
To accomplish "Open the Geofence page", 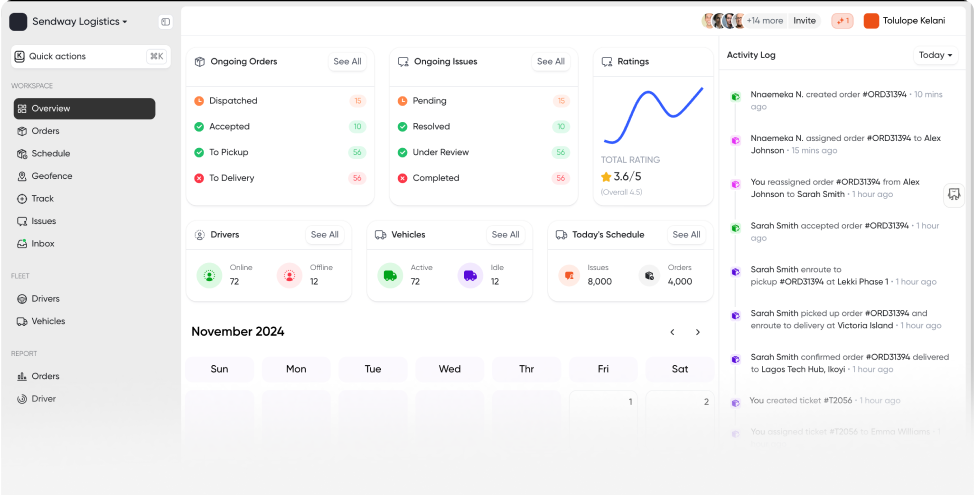I will click(45, 176).
